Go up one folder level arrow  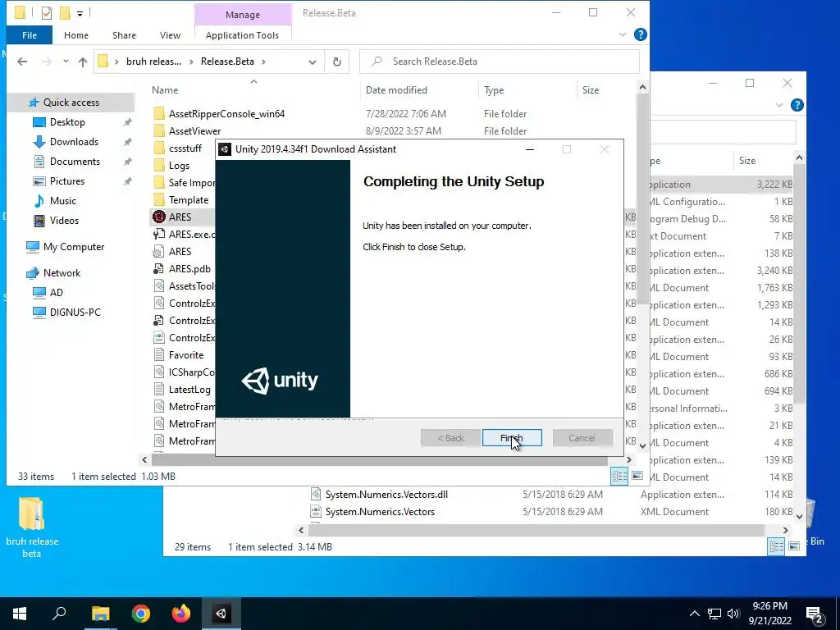pyautogui.click(x=83, y=62)
